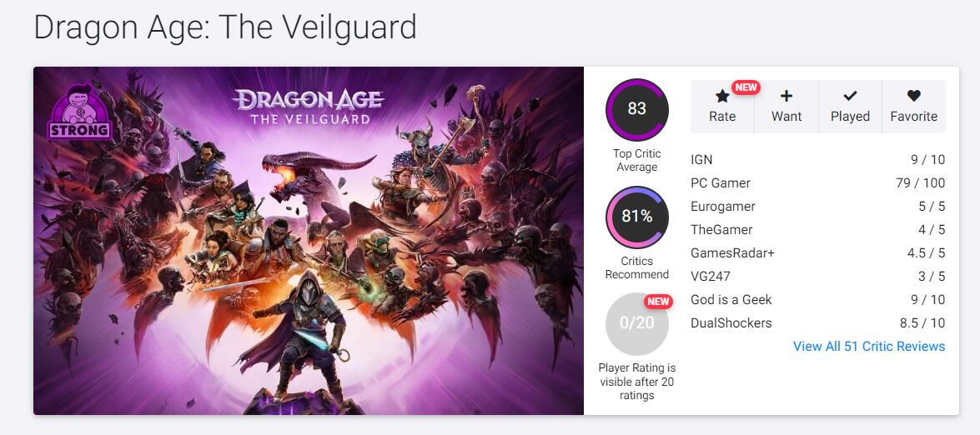
Task: Click the 0/20 Player Rating circle
Action: [637, 324]
